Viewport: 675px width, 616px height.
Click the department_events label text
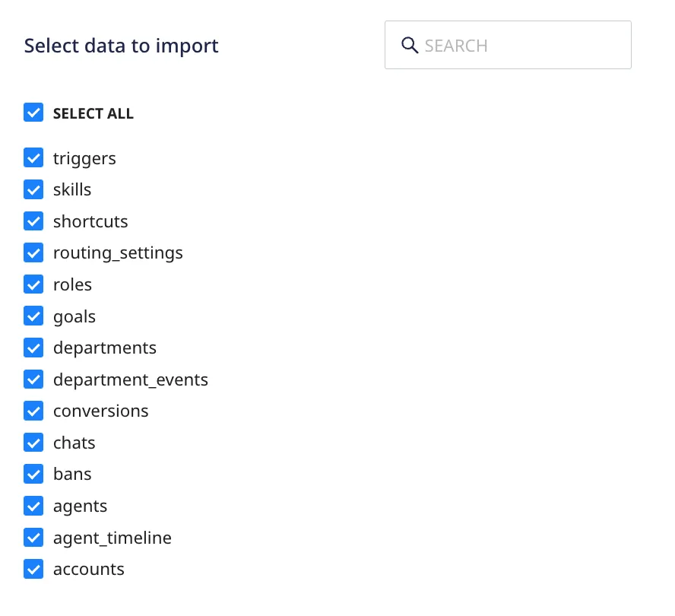point(131,380)
